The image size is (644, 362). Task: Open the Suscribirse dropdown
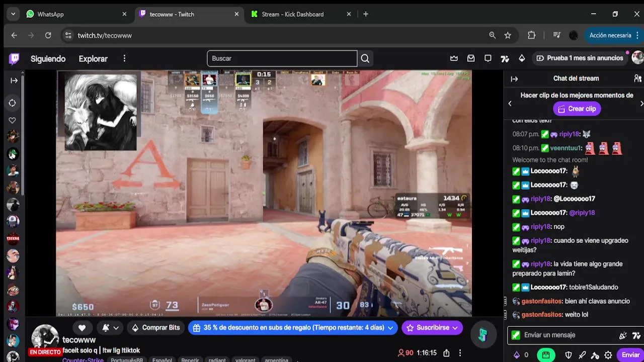432,328
